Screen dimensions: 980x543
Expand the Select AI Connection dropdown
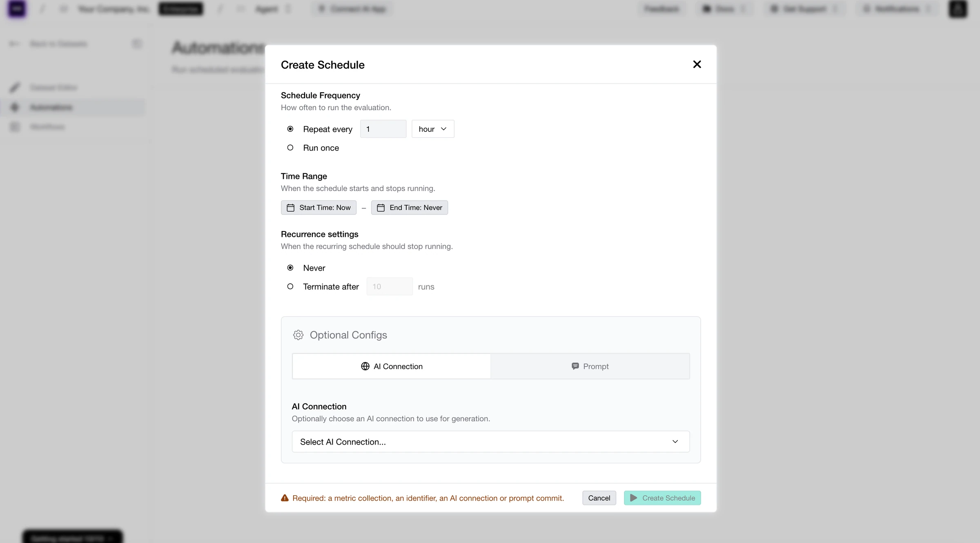(490, 442)
